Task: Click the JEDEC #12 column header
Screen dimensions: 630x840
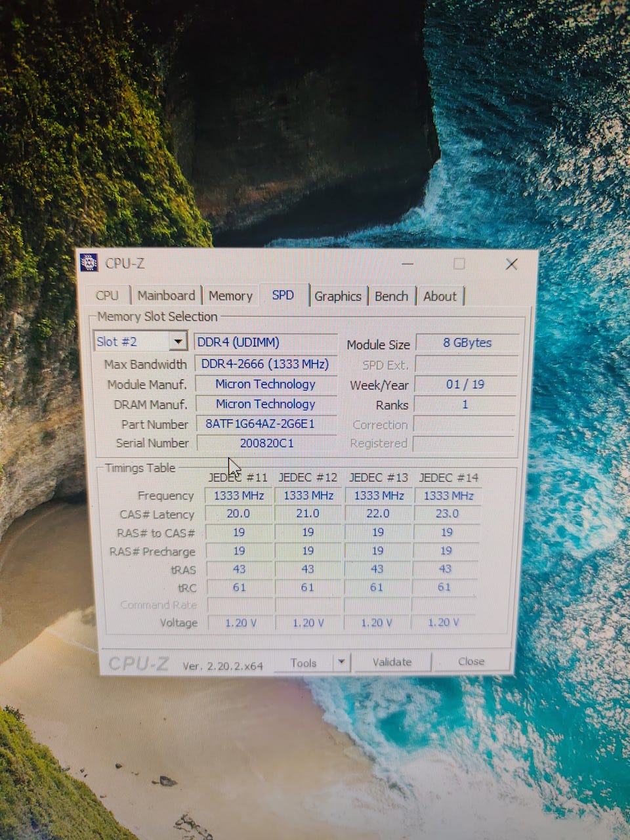Action: click(308, 478)
